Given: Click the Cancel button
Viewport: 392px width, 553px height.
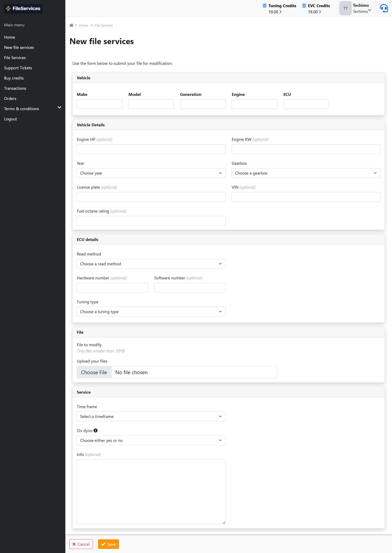Looking at the screenshot, I should pyautogui.click(x=81, y=544).
